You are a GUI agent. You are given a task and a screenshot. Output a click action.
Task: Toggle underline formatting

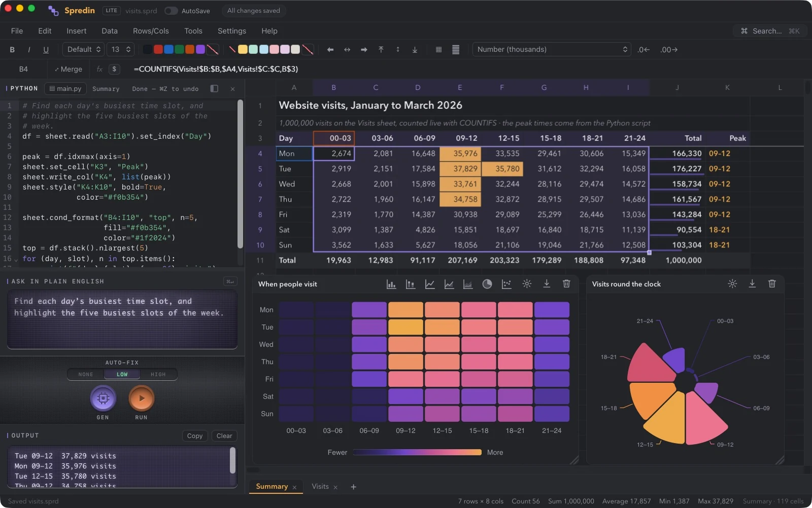coord(46,49)
